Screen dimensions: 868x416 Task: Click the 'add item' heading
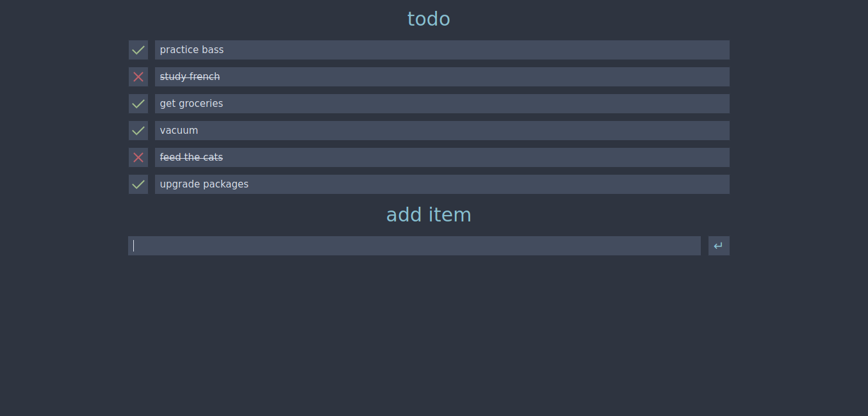[429, 214]
